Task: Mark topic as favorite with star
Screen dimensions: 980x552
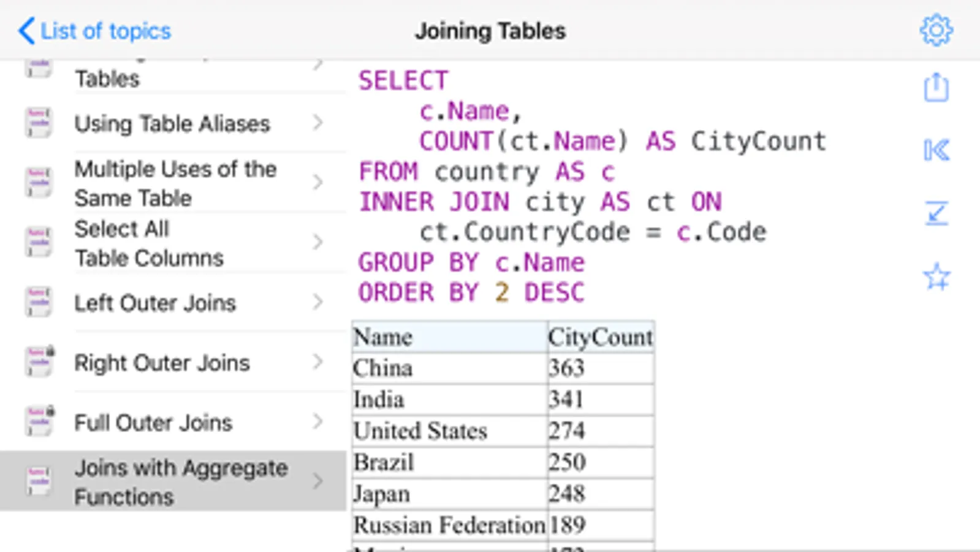Action: [x=936, y=277]
